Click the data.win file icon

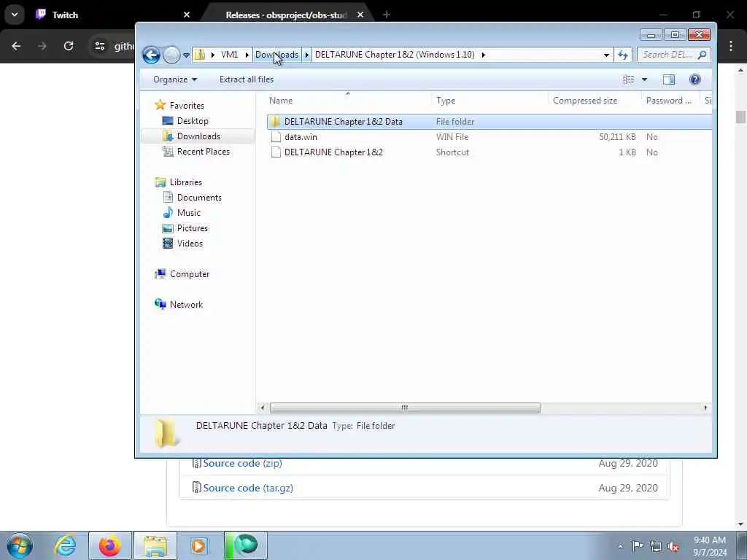point(275,136)
